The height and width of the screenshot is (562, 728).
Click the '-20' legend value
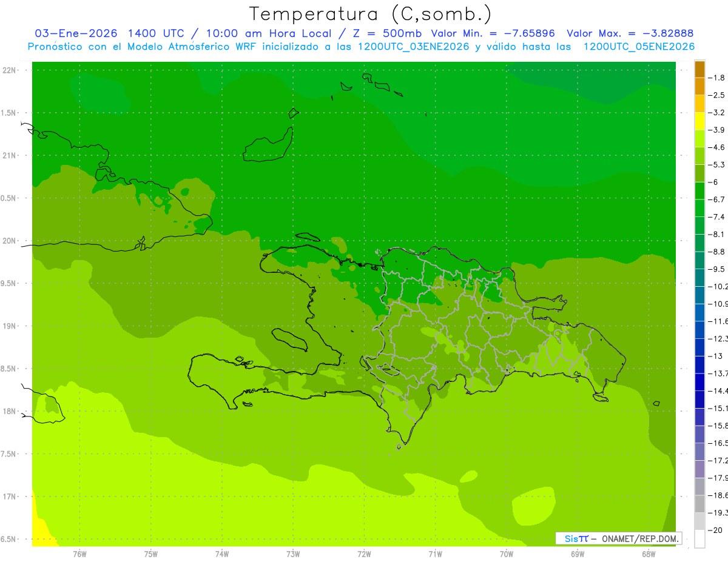tap(715, 530)
